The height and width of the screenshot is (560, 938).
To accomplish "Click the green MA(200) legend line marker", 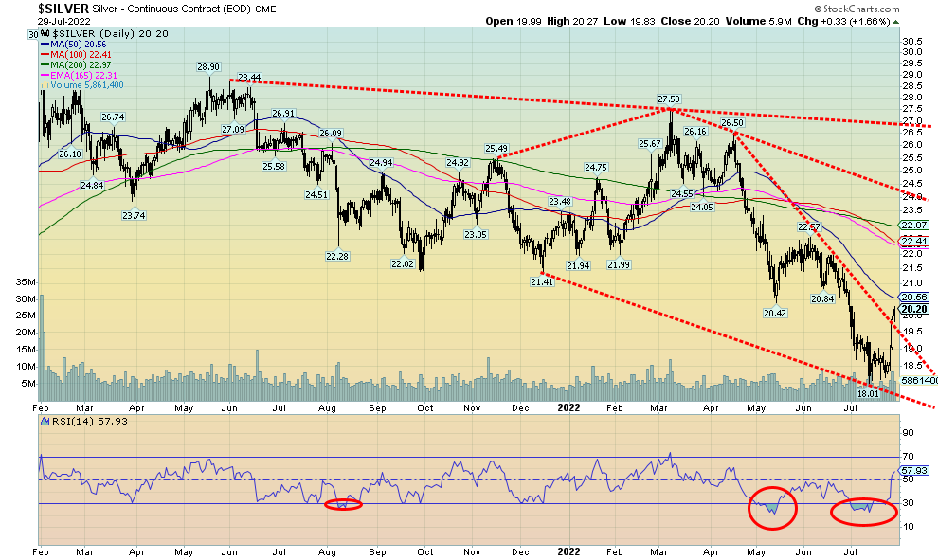I will [x=44, y=65].
